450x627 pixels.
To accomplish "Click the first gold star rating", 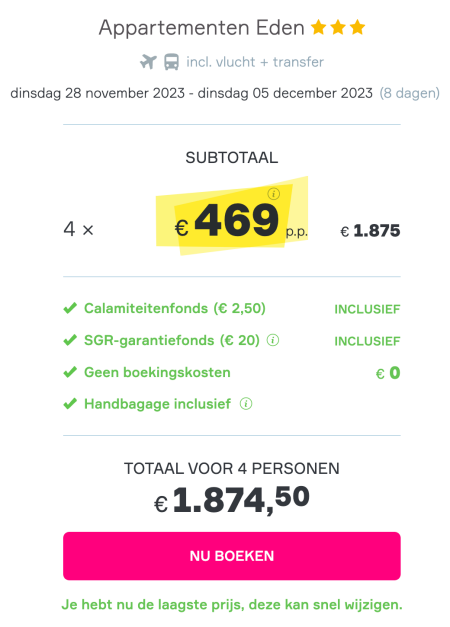I will [319, 28].
